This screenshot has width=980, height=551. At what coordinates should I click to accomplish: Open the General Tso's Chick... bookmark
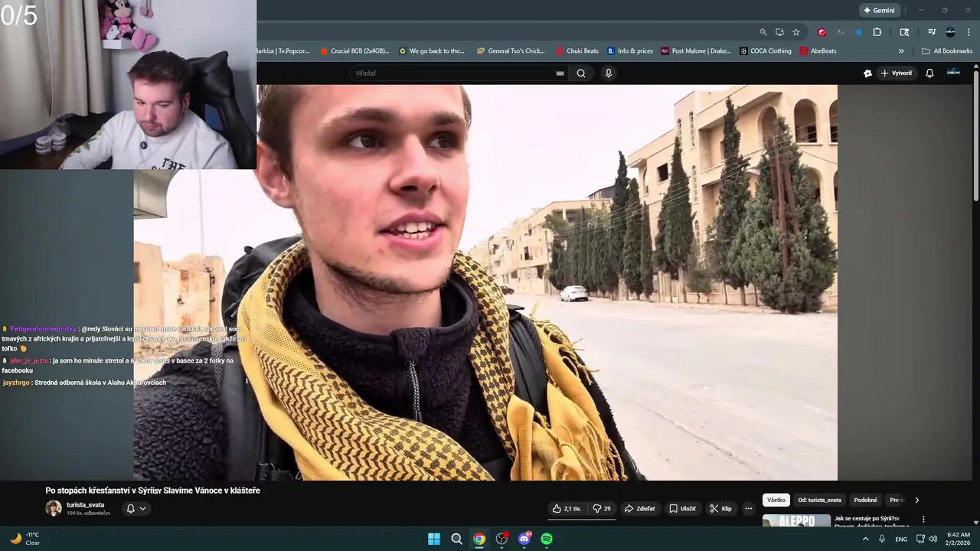(511, 51)
